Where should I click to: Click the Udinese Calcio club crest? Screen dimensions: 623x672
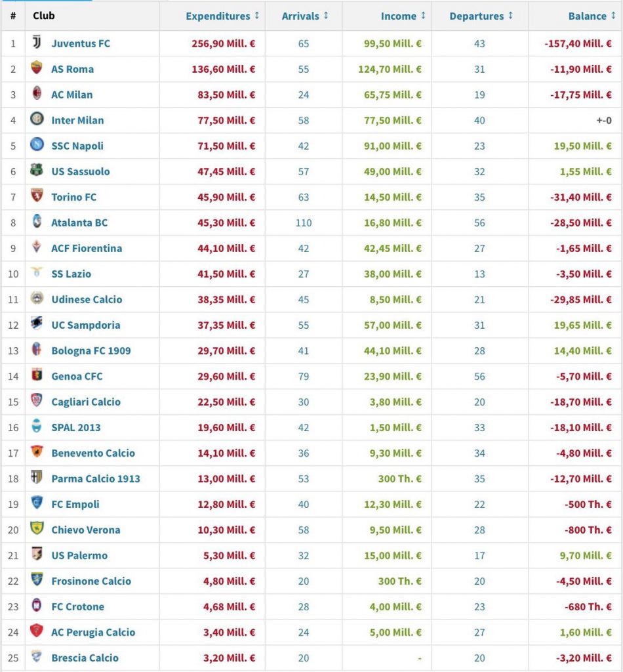37,298
